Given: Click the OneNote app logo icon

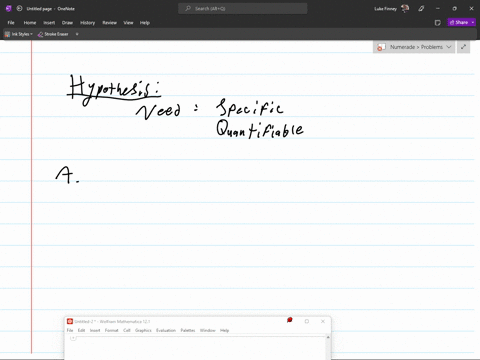Looking at the screenshot, I should (x=8, y=9).
